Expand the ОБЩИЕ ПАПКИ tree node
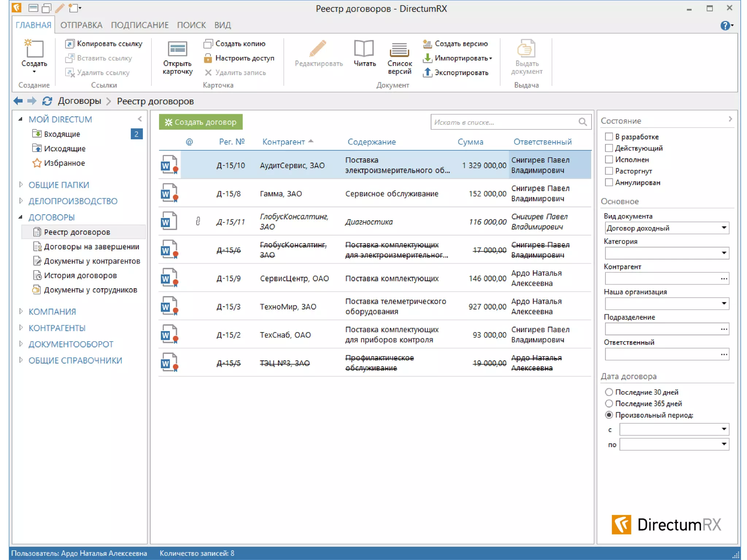The height and width of the screenshot is (560, 747). click(21, 185)
